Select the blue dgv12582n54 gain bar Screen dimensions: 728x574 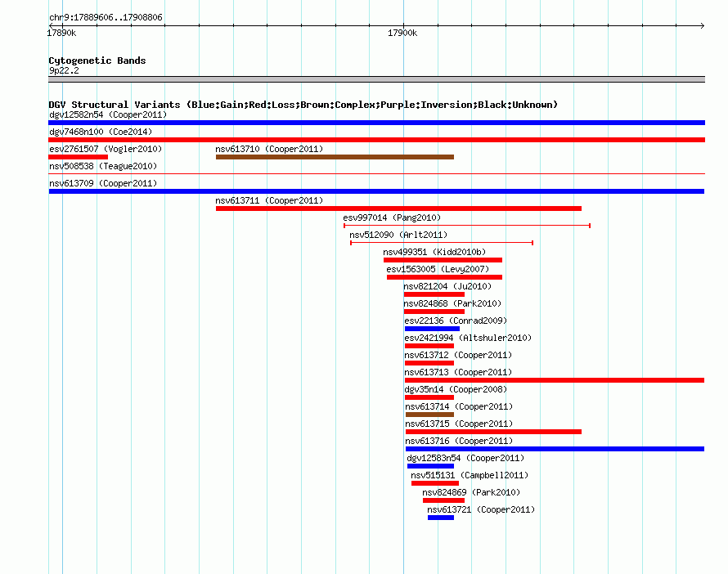click(x=376, y=123)
